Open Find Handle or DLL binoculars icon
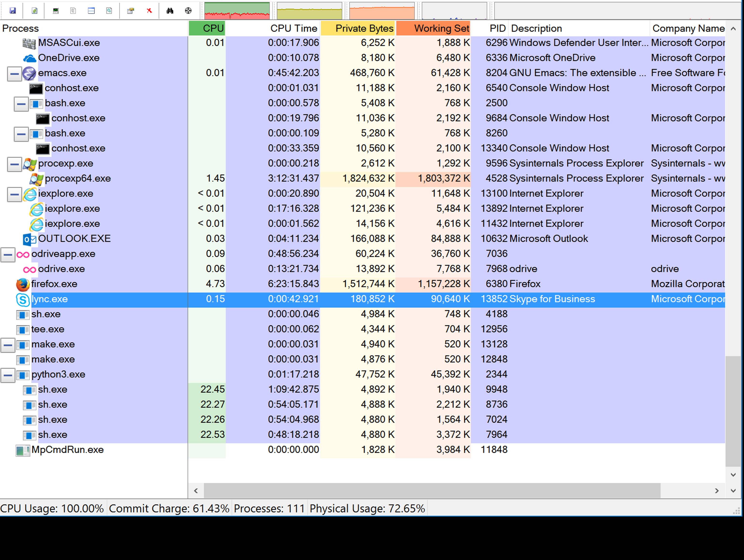744x560 pixels. pyautogui.click(x=170, y=11)
